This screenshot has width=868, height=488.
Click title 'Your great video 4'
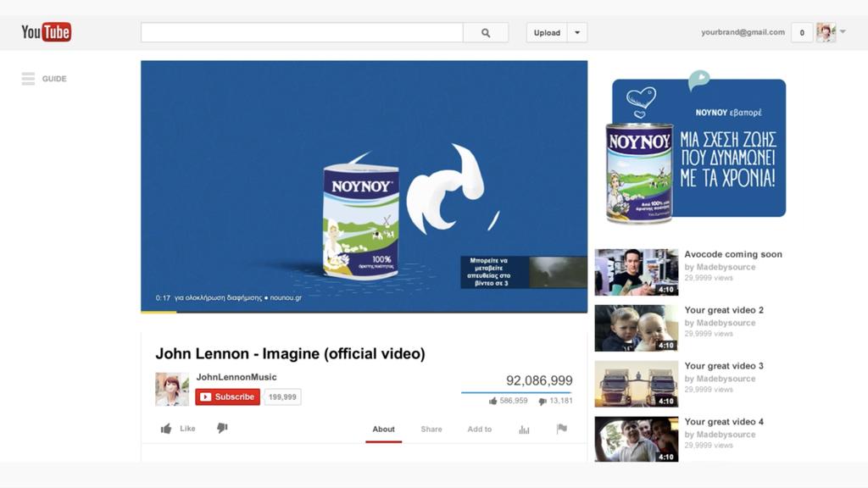[724, 422]
